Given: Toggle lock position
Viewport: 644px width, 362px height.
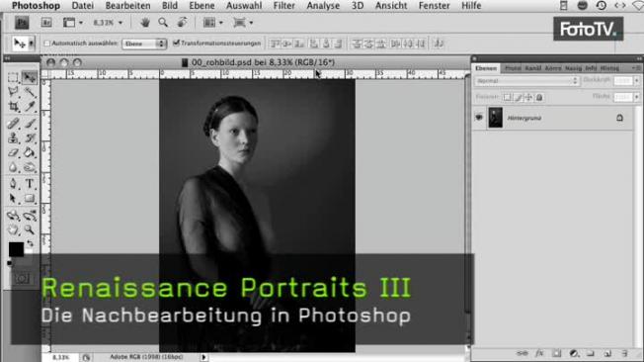Looking at the screenshot, I should click(528, 98).
